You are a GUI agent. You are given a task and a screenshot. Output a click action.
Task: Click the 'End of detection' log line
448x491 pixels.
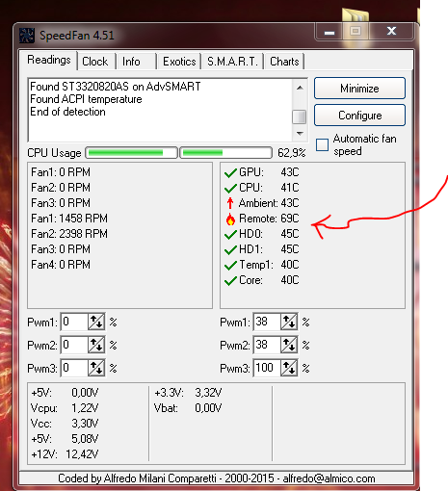click(x=67, y=112)
